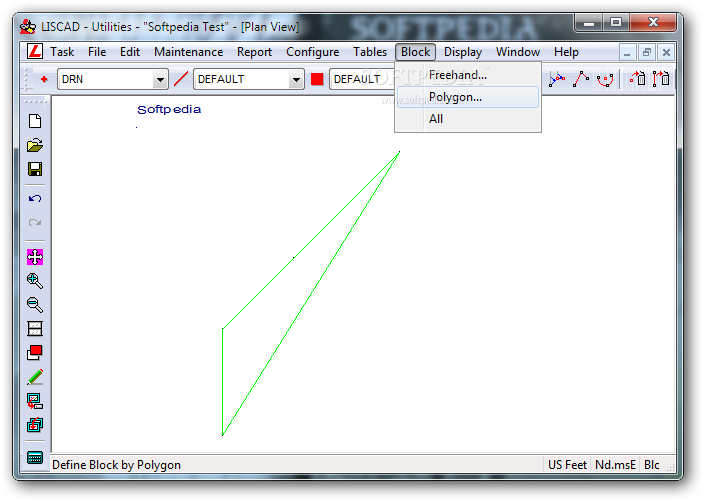Image resolution: width=704 pixels, height=501 pixels.
Task: Open the Configure menu
Action: tap(312, 52)
